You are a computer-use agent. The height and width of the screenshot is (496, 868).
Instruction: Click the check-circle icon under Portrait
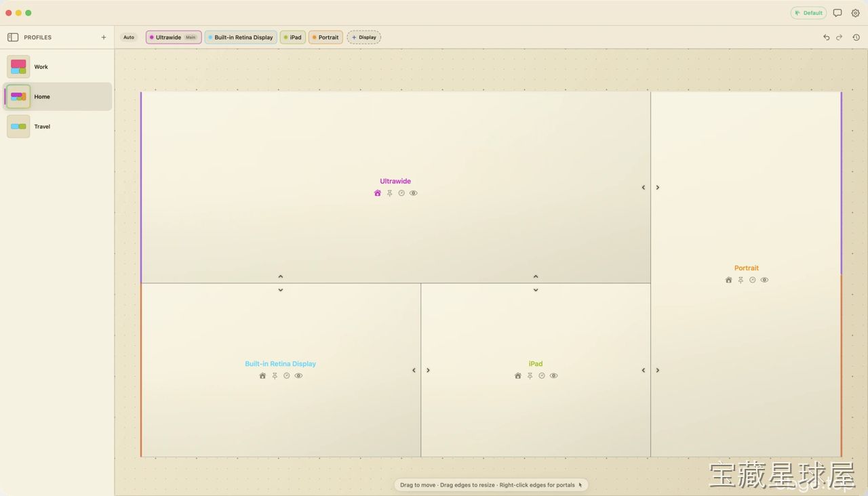point(753,280)
